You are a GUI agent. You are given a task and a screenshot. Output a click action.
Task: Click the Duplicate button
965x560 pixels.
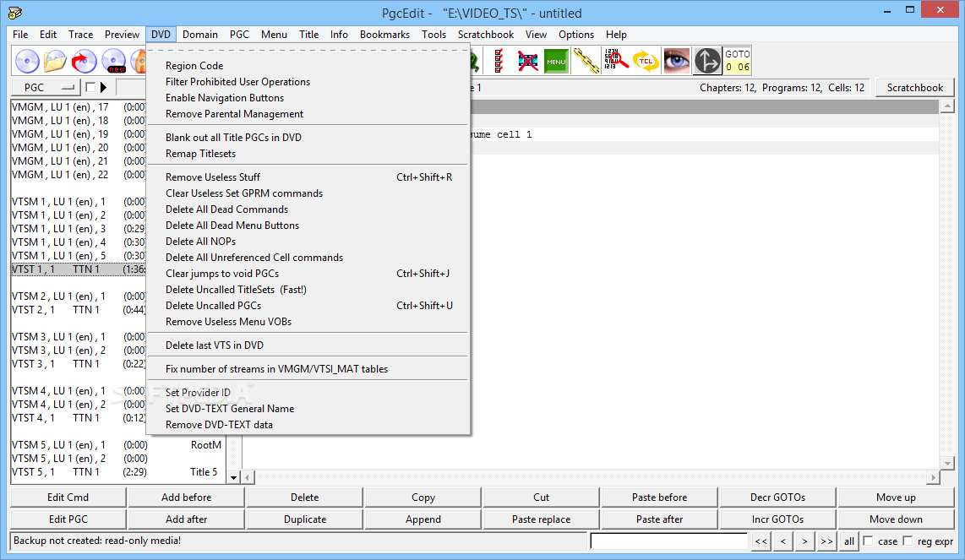(x=305, y=519)
